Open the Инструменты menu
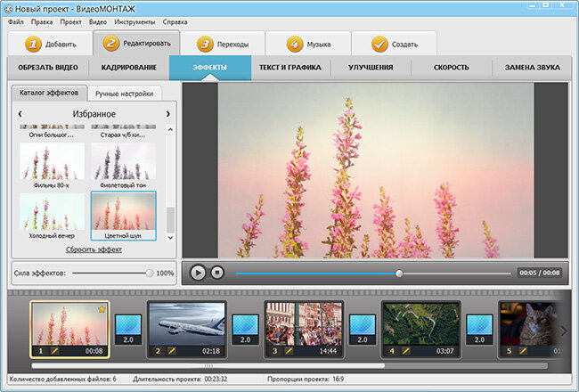Viewport: 579px width, 392px height. tap(135, 22)
